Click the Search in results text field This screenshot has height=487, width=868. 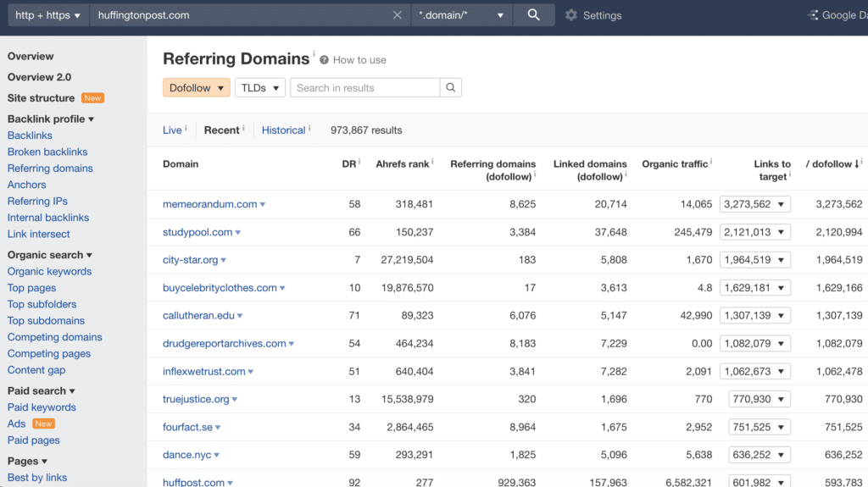tap(364, 88)
